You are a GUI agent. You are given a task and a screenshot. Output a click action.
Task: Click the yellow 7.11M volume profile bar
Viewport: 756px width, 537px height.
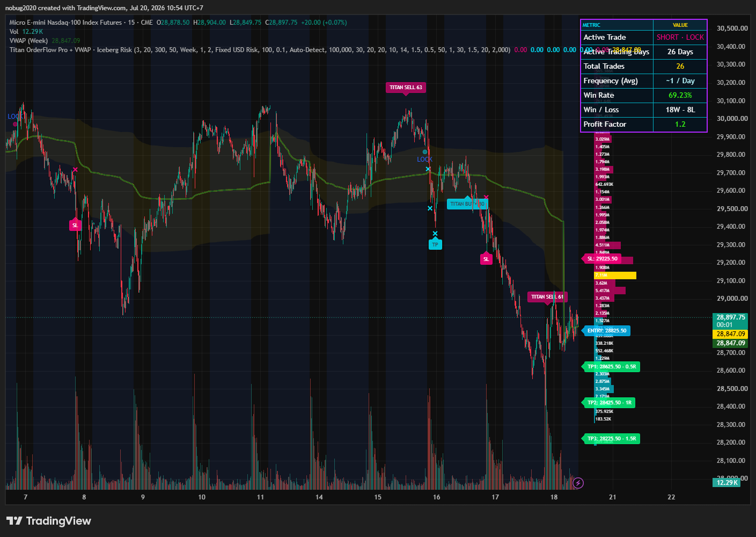(615, 275)
